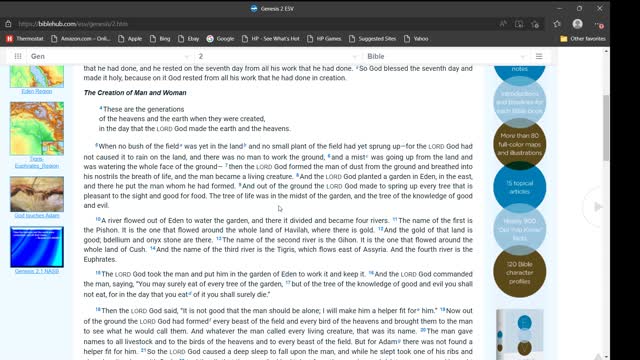Open HP - See What's Hot bookmark

coord(271,39)
